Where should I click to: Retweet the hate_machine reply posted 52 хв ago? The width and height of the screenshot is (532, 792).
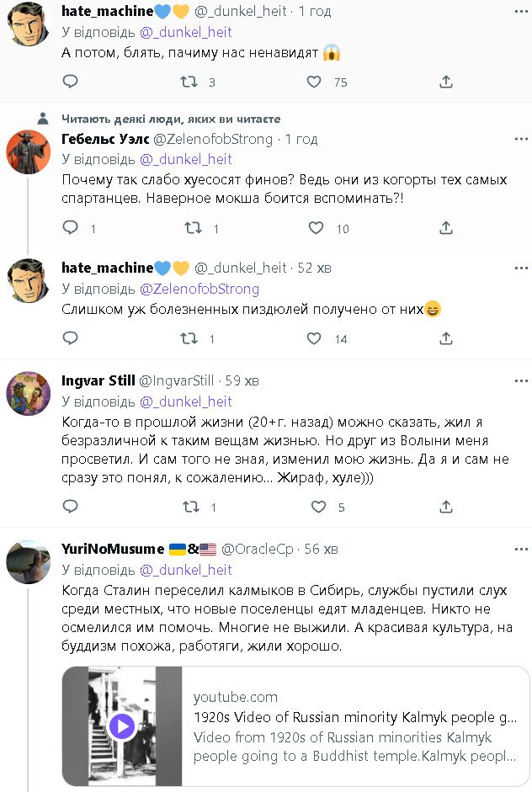pos(190,338)
